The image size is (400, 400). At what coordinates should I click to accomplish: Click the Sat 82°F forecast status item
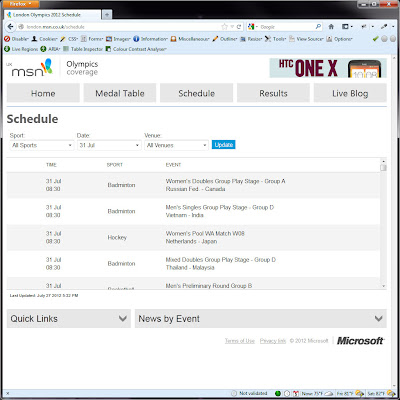(380, 393)
